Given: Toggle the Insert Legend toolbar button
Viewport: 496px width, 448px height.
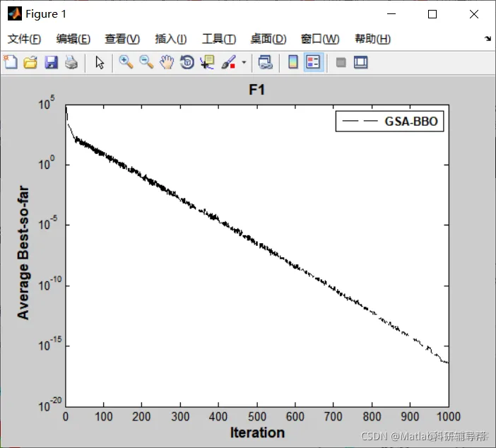Looking at the screenshot, I should click(313, 62).
